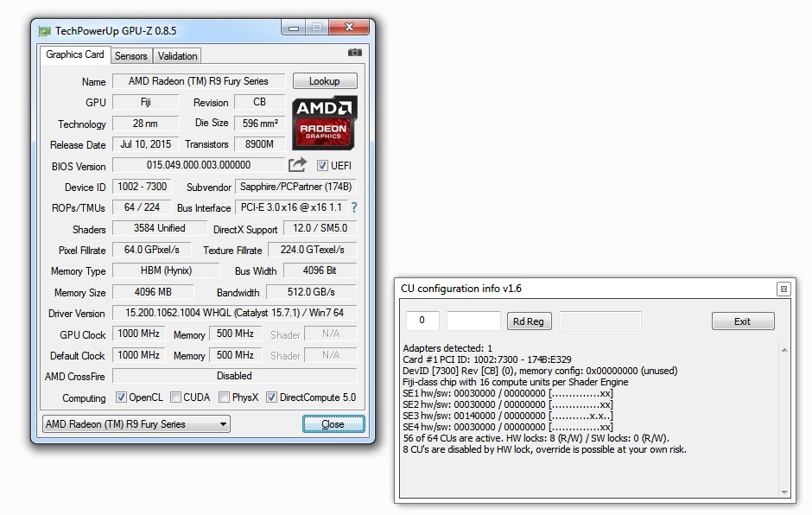Click the GPU Clock value 1000 MHz
The height and width of the screenshot is (515, 812).
pyautogui.click(x=139, y=334)
